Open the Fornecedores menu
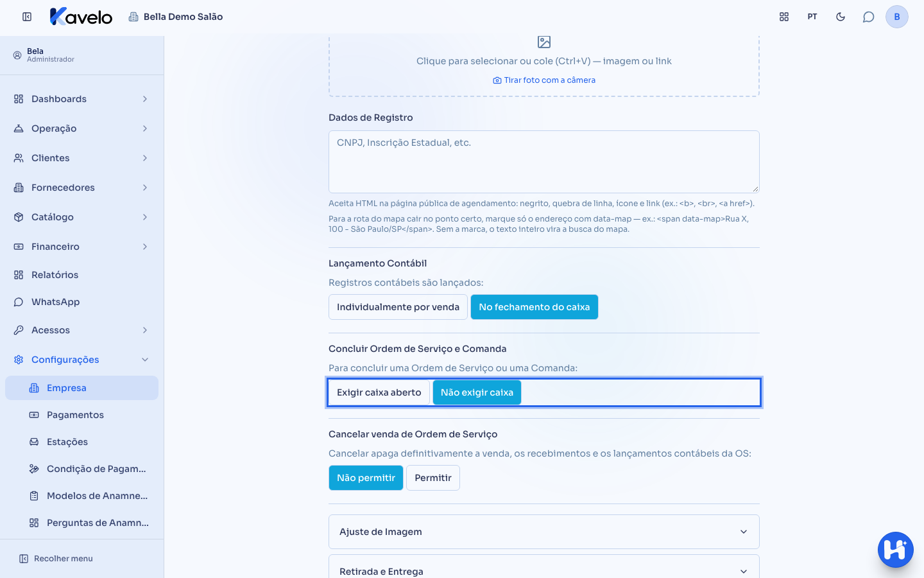Screen dimensions: 924x578 tap(81, 188)
